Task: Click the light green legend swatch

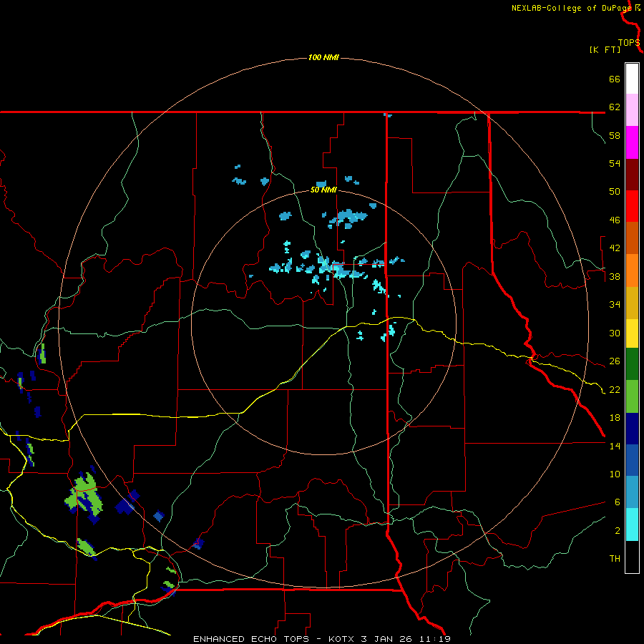Action: coord(632,396)
